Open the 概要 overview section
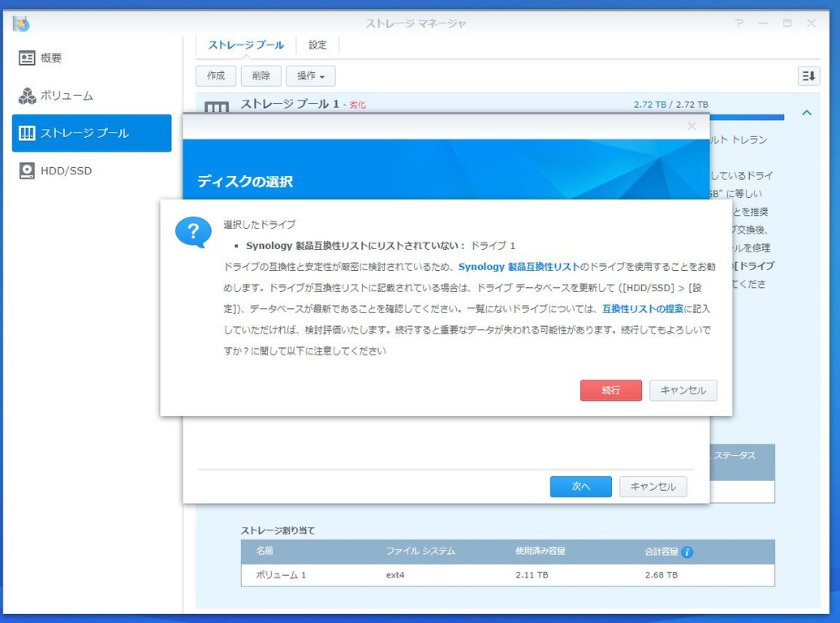This screenshot has width=840, height=623. pos(93,58)
